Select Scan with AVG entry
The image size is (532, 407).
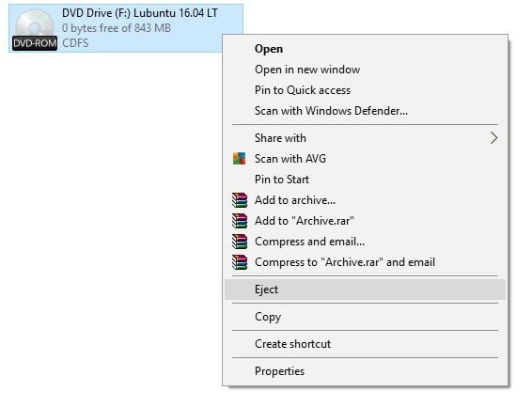coord(365,159)
